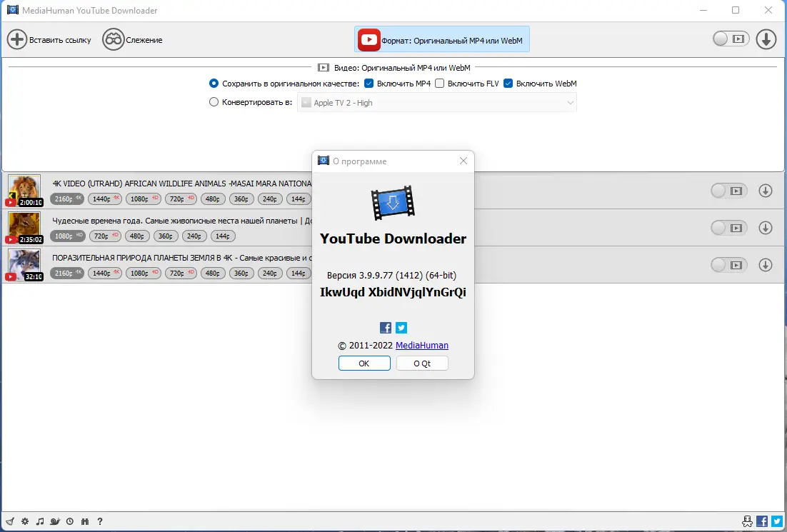Click the clock history icon in status bar
Image resolution: width=787 pixels, height=532 pixels.
coord(69,521)
